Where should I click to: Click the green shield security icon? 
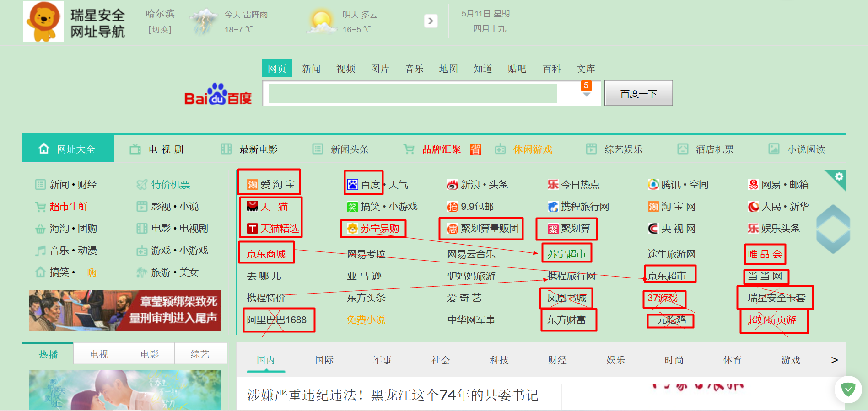848,390
